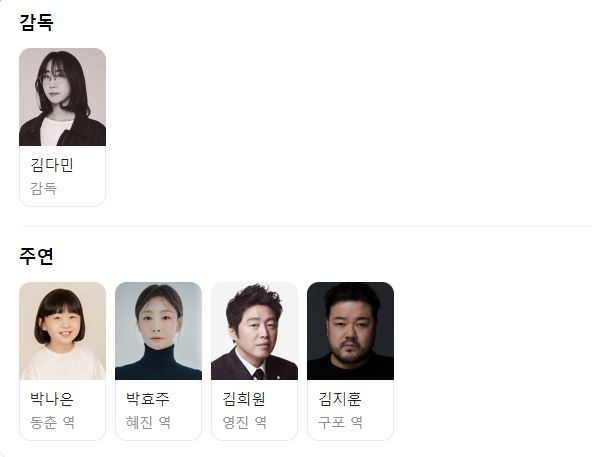Image resolution: width=592 pixels, height=457 pixels.
Task: Open 김지훈's profile photo
Action: 350,331
